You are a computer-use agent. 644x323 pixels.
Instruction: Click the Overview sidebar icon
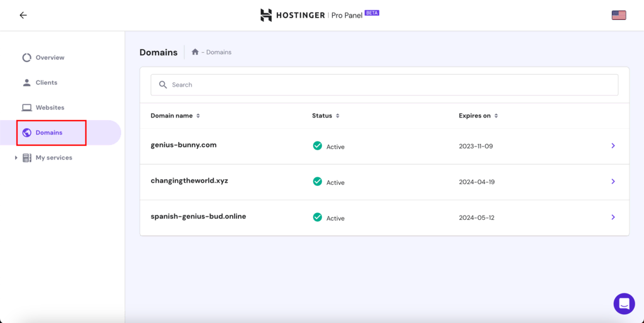point(26,58)
